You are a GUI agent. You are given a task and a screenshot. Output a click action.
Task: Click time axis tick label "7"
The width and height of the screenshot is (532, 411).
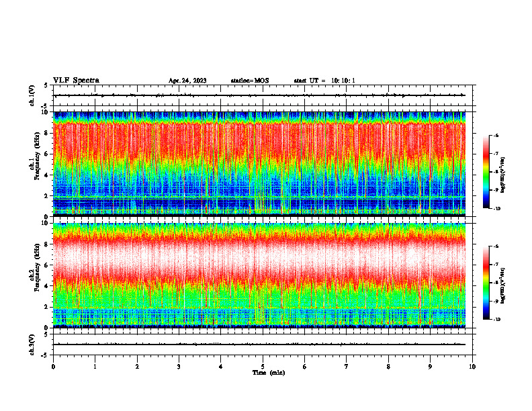tap(347, 367)
